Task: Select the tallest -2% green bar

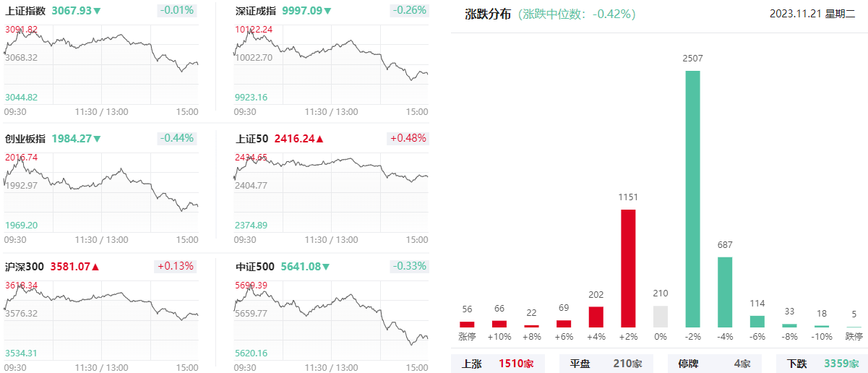Action: [692, 199]
